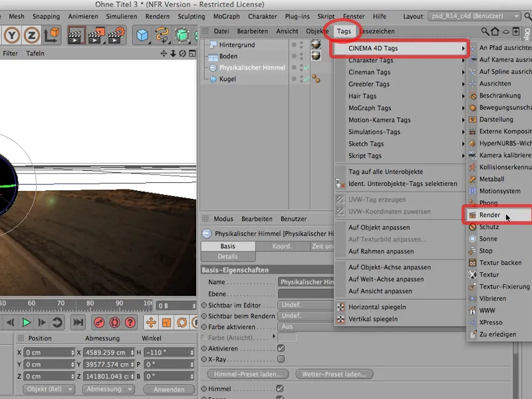
Task: Click the viewport zoom arrow icon
Action: (173, 53)
